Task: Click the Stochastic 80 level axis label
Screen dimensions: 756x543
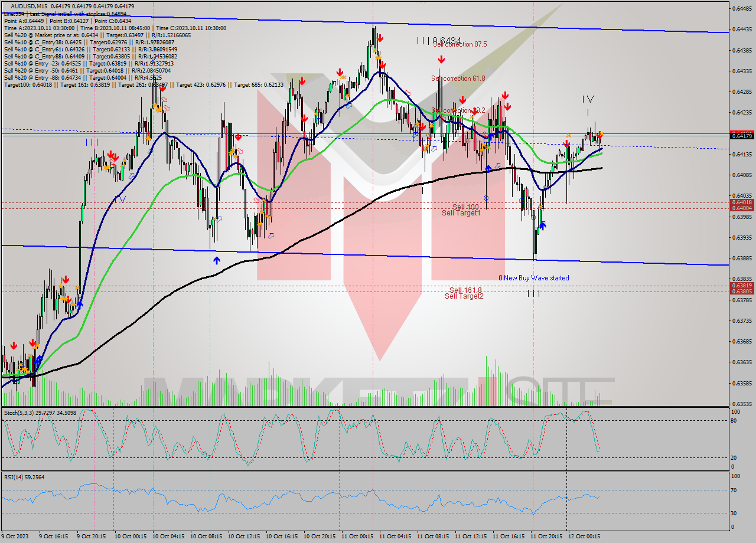Action: (735, 421)
